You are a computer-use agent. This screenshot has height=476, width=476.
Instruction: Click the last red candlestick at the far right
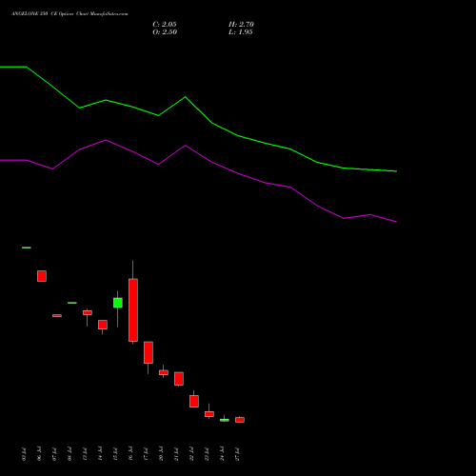(240, 420)
